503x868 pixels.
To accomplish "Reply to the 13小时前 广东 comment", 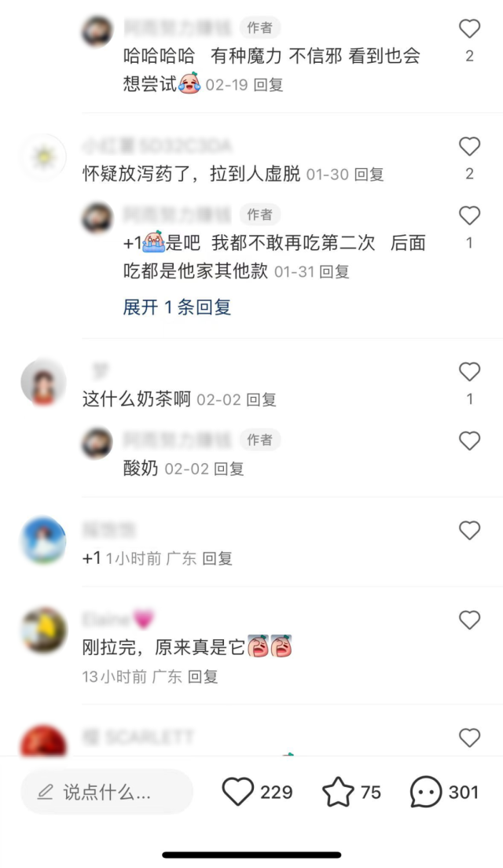I will tap(203, 676).
